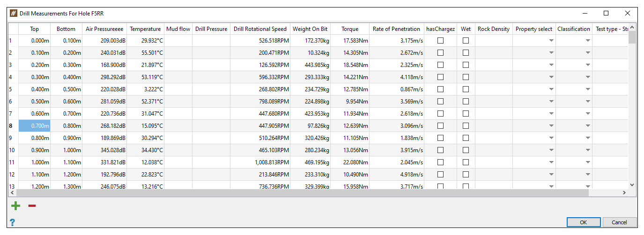
Task: Expand Property select dropdown in row 2
Action: pyautogui.click(x=551, y=53)
